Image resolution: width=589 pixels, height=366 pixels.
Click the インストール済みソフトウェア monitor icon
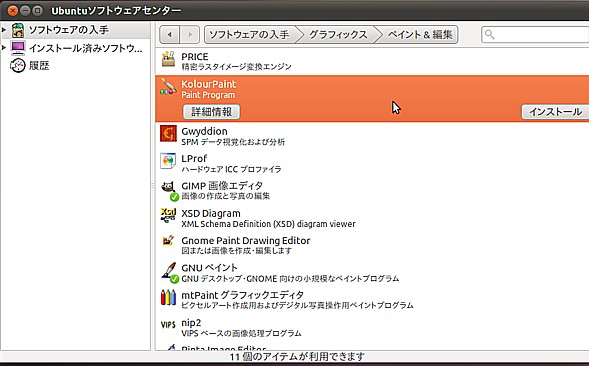click(x=18, y=48)
